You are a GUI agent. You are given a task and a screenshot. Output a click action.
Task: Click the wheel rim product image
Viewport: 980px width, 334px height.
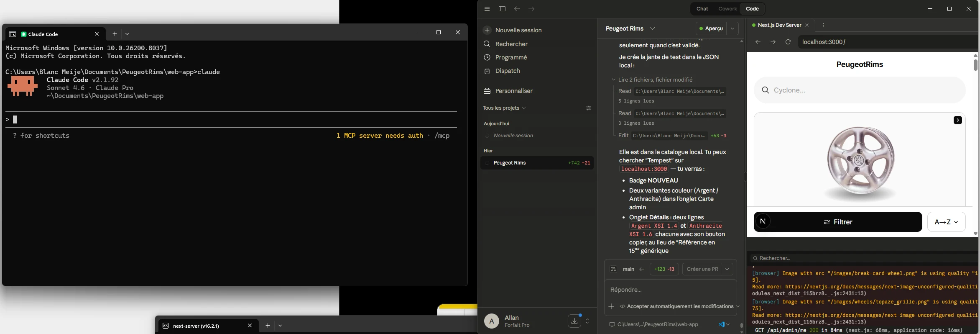(860, 164)
